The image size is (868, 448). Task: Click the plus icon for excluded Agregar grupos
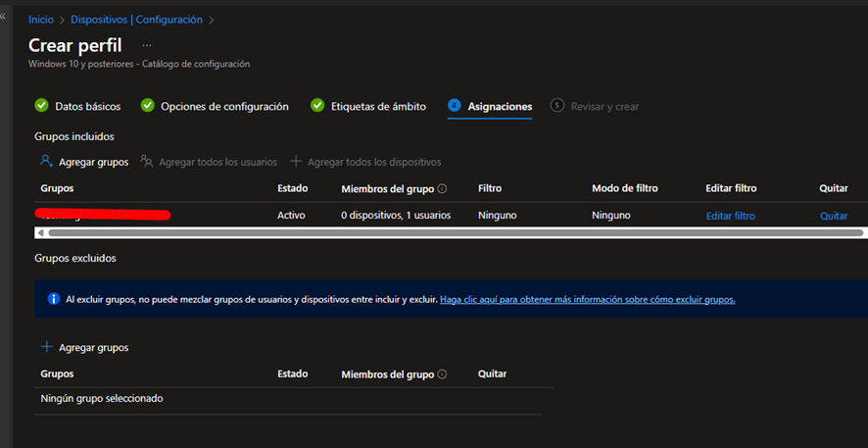pos(46,347)
